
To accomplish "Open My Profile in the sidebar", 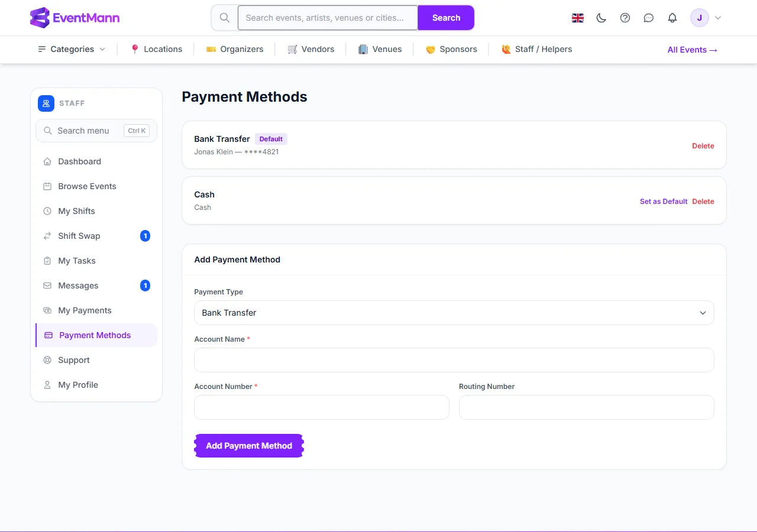I will 96,385.
